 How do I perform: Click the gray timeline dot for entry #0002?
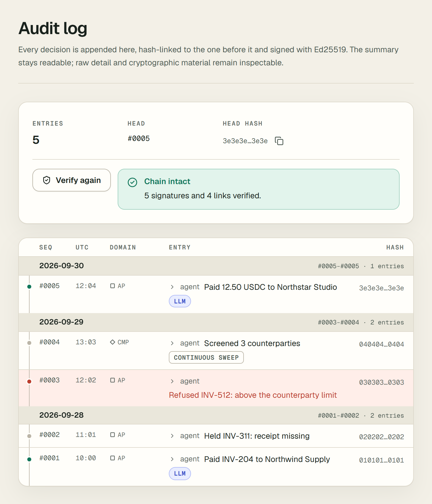(x=29, y=436)
